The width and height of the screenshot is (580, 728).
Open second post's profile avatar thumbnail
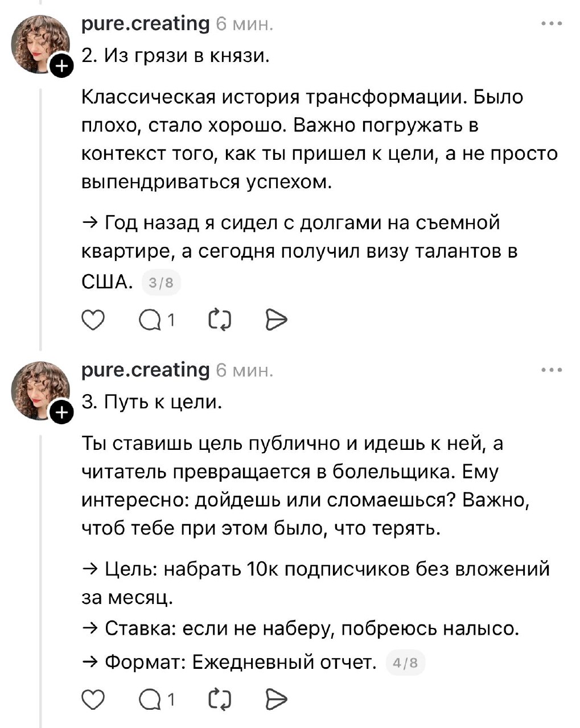pos(39,390)
